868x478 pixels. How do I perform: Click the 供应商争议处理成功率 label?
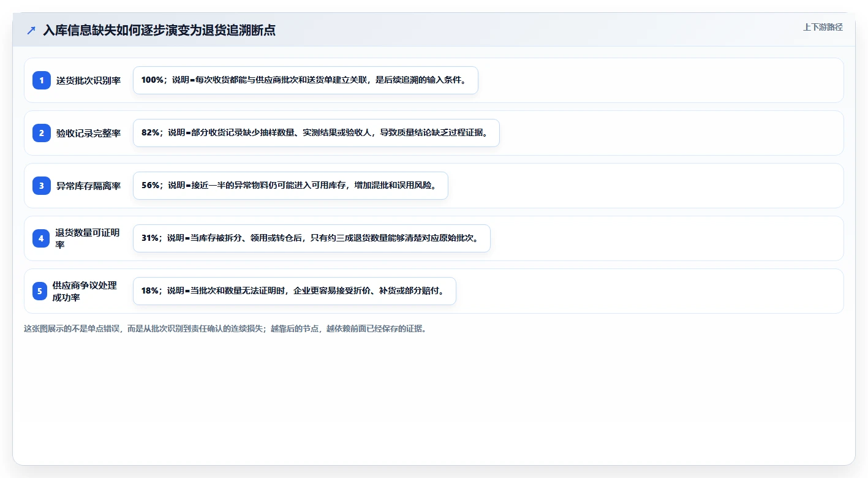[85, 291]
